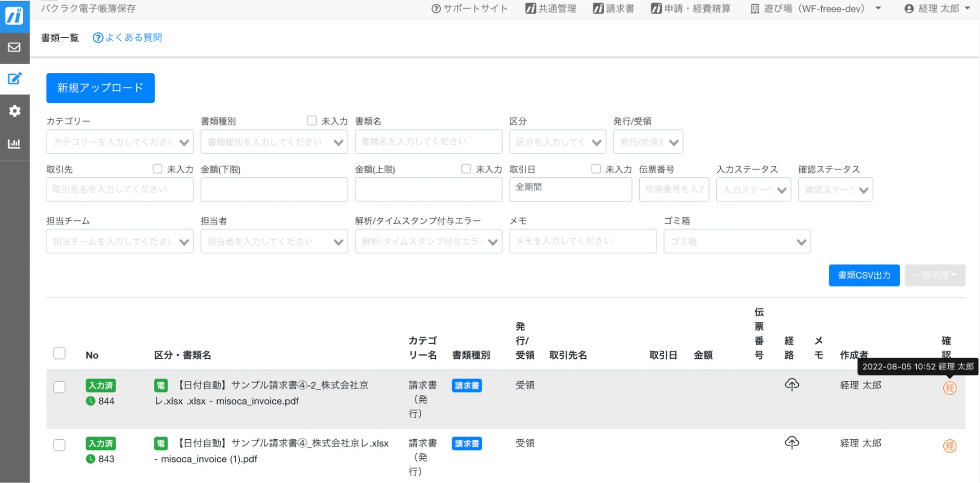Click the green 電 badge in row 843

point(160,443)
